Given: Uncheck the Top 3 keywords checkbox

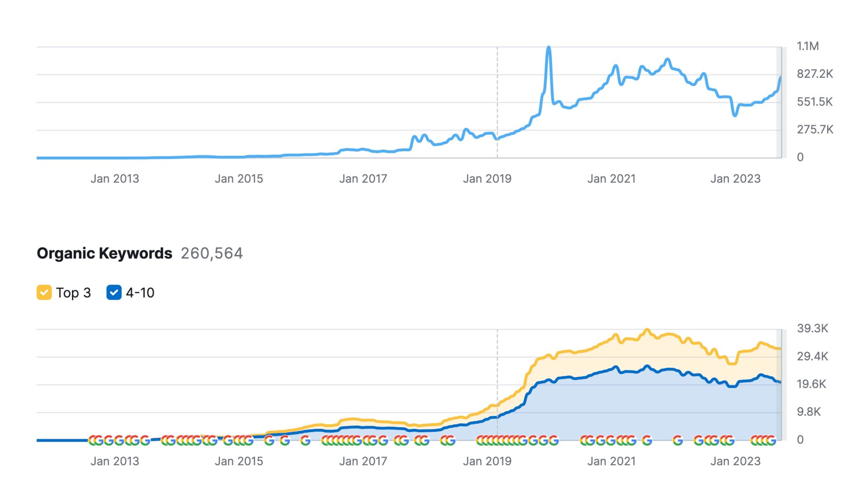Looking at the screenshot, I should 44,293.
